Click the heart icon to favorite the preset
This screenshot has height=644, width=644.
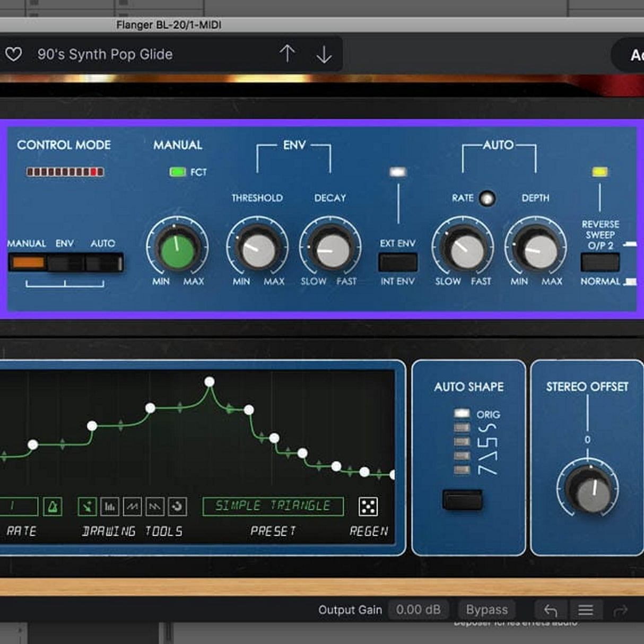click(x=14, y=54)
